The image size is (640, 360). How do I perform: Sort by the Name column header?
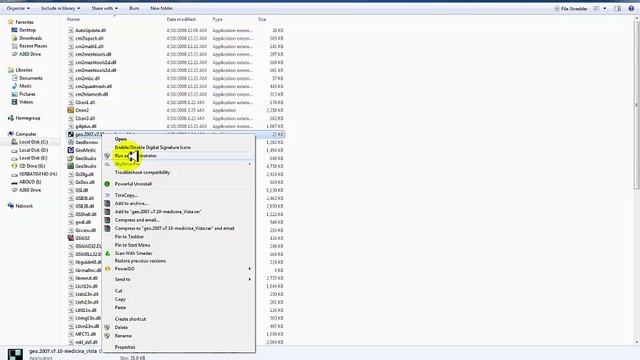click(x=73, y=20)
